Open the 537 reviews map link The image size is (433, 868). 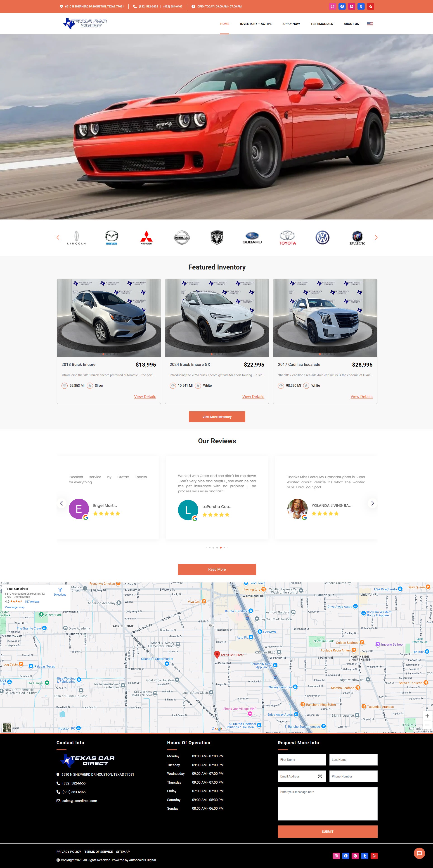(32, 601)
